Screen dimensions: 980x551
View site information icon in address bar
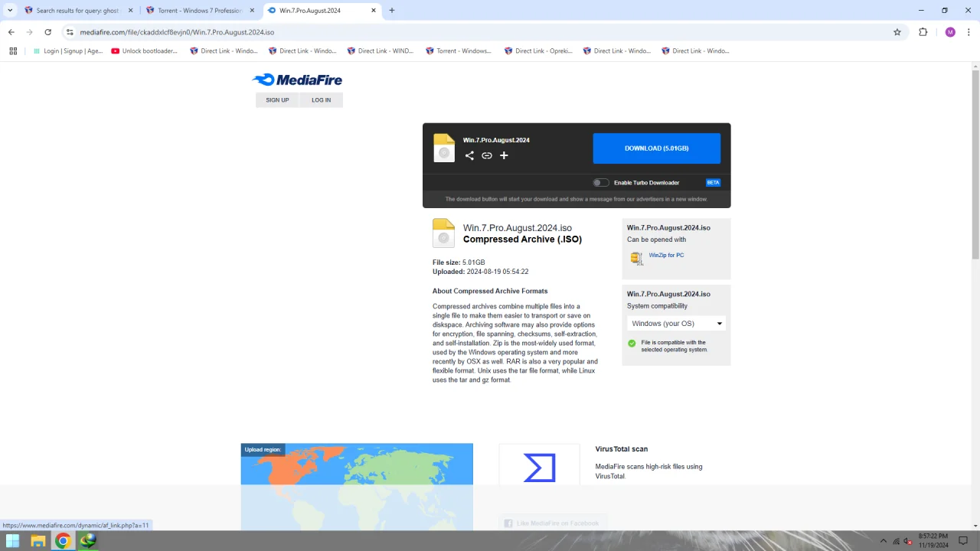click(x=70, y=32)
